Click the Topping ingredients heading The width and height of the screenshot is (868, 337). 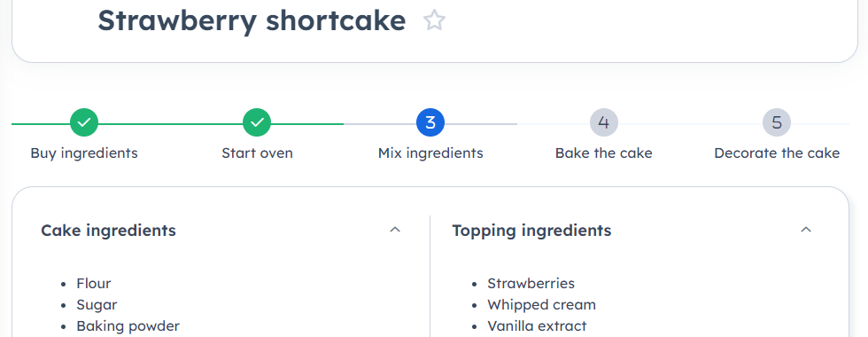[531, 230]
